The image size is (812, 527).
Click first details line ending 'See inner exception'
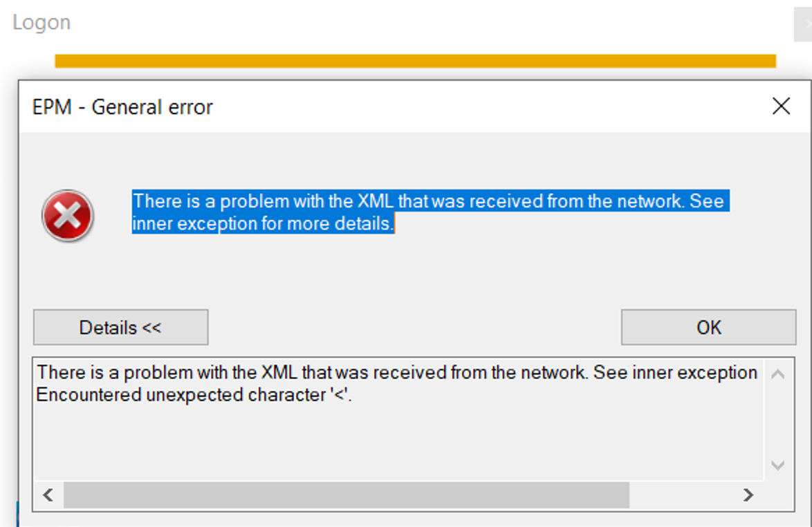tap(397, 372)
